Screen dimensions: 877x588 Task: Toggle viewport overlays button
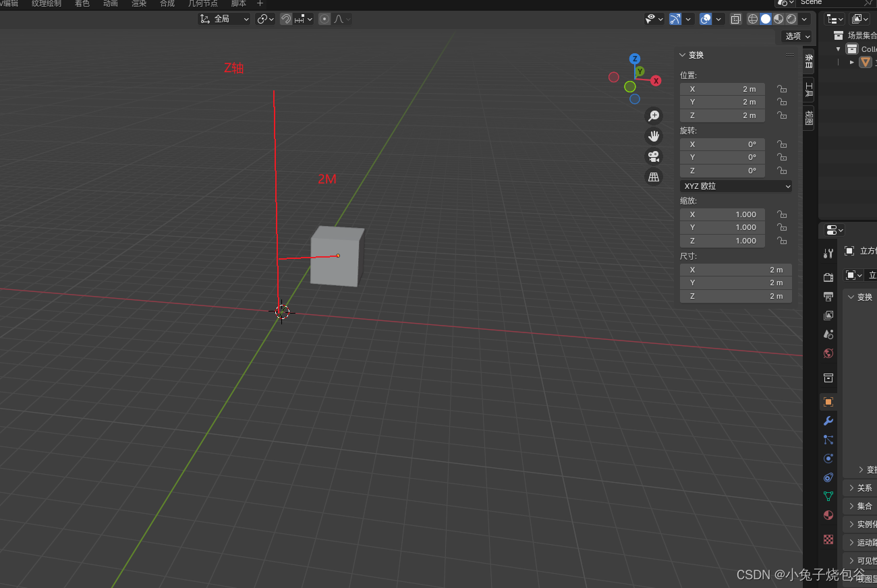pos(706,19)
